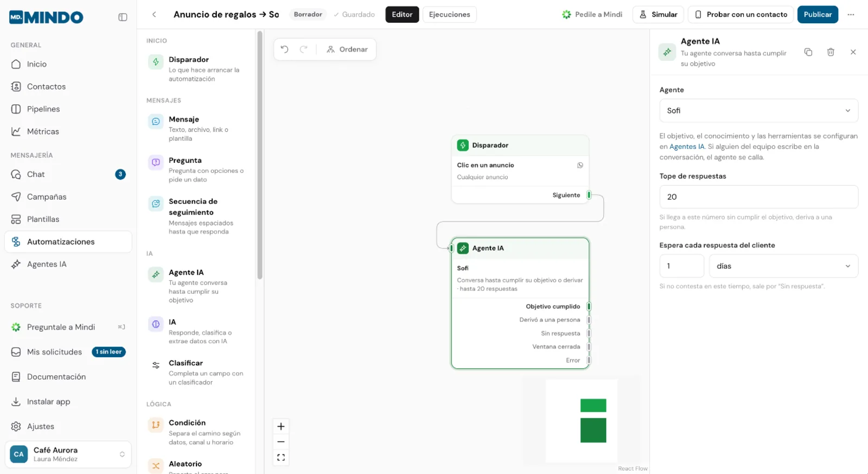This screenshot has height=474, width=868.
Task: Click the Publicar button
Action: 818,15
